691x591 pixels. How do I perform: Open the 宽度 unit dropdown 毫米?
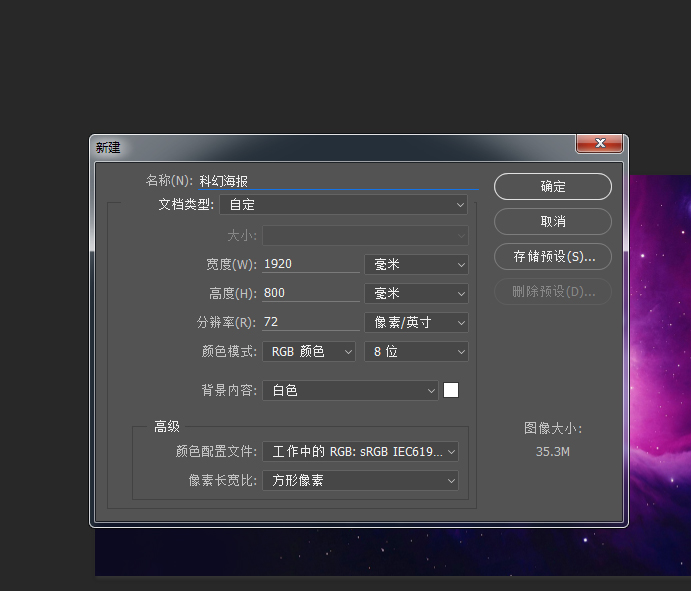click(x=416, y=264)
